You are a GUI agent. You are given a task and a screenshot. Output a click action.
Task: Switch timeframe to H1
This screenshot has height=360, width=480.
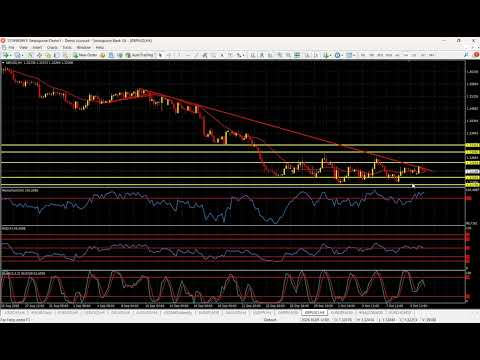(397, 55)
